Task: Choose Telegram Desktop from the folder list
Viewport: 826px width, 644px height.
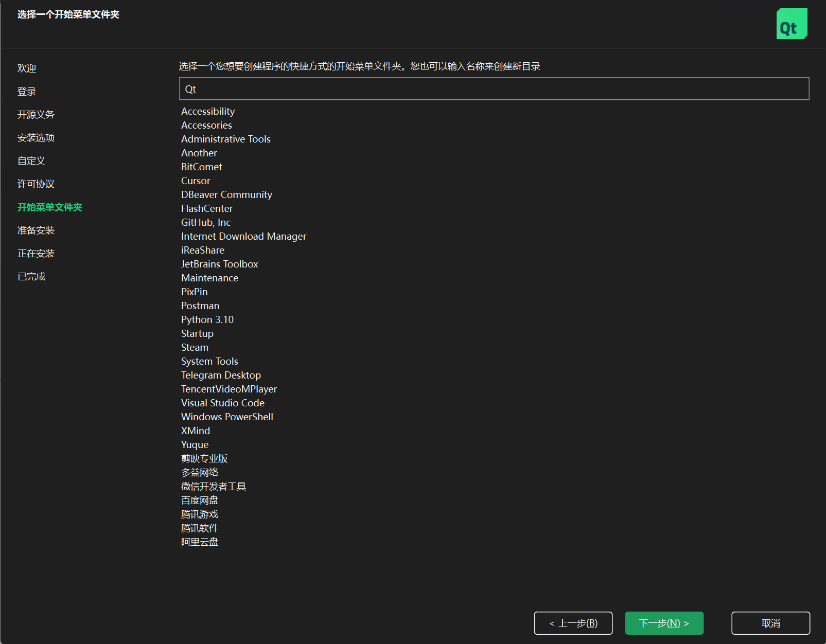Action: click(x=221, y=375)
